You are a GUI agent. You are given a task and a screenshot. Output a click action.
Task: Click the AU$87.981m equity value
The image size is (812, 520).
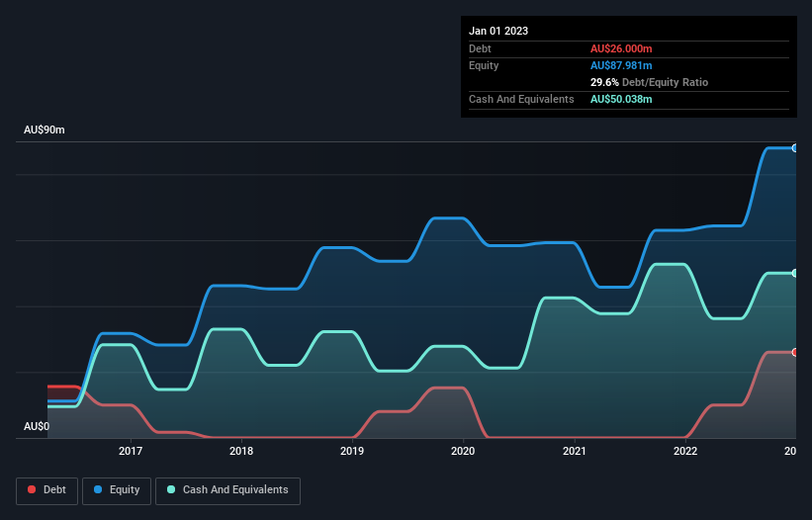point(621,65)
